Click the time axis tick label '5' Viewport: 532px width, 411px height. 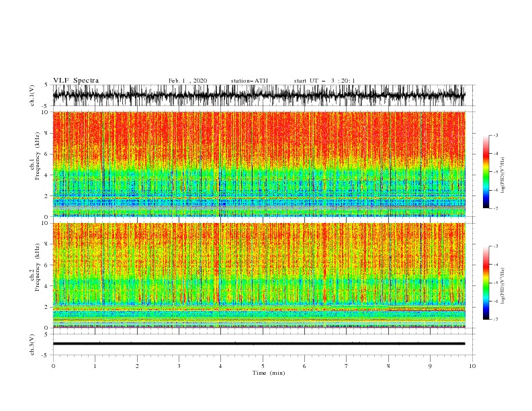click(263, 366)
